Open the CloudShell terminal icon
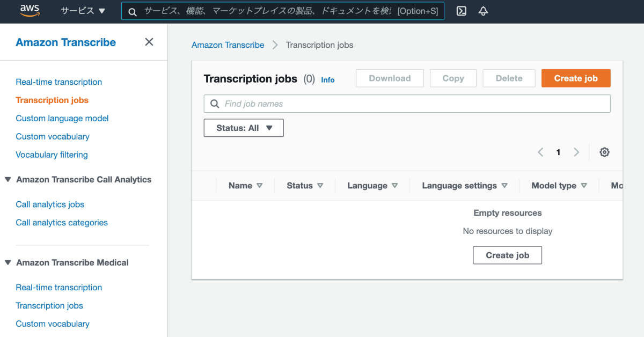Image resolution: width=644 pixels, height=337 pixels. click(x=461, y=11)
